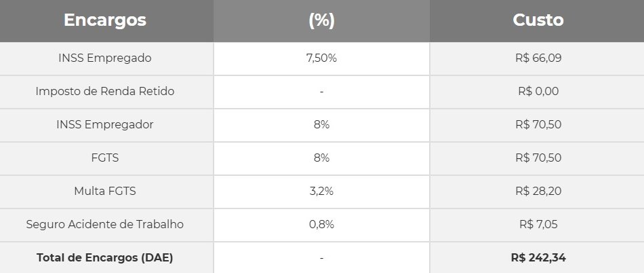This screenshot has width=644, height=273.
Task: Click the INSS Empregador row label
Action: click(x=105, y=125)
